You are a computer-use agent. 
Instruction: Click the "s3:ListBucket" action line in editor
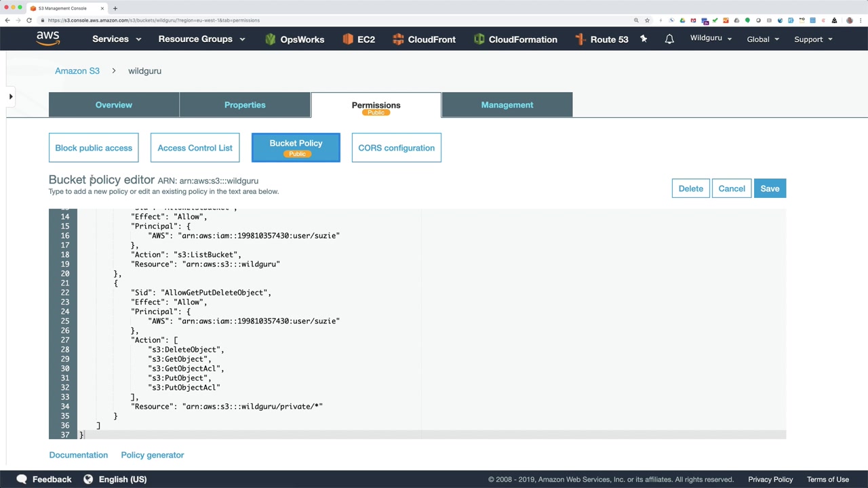186,255
